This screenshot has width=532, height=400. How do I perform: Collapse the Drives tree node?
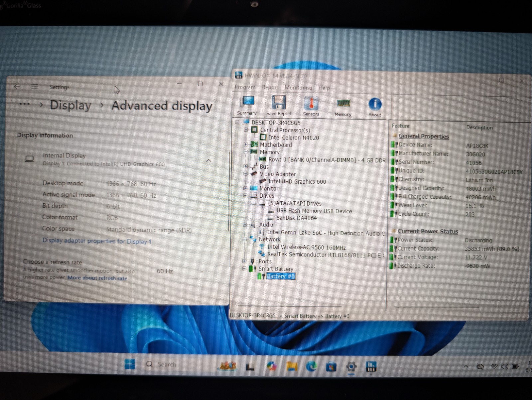pyautogui.click(x=245, y=196)
